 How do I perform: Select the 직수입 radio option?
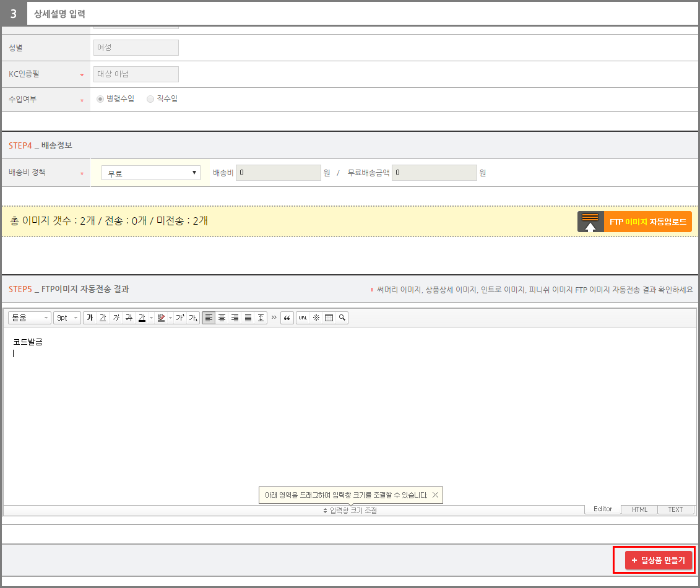150,99
